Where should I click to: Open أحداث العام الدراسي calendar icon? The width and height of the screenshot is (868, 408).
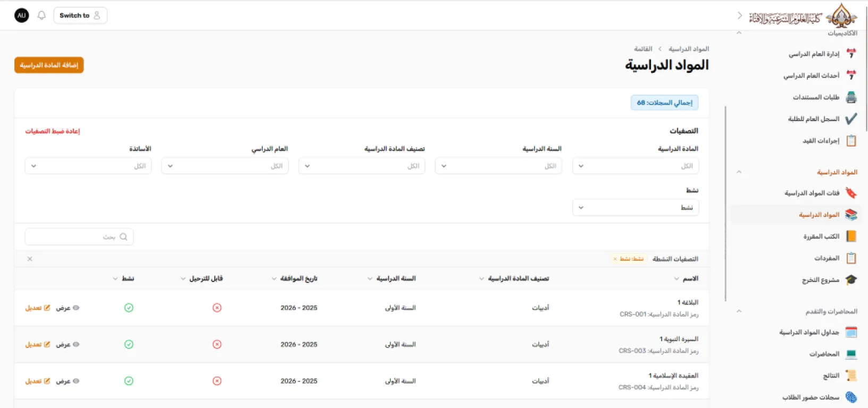[851, 75]
